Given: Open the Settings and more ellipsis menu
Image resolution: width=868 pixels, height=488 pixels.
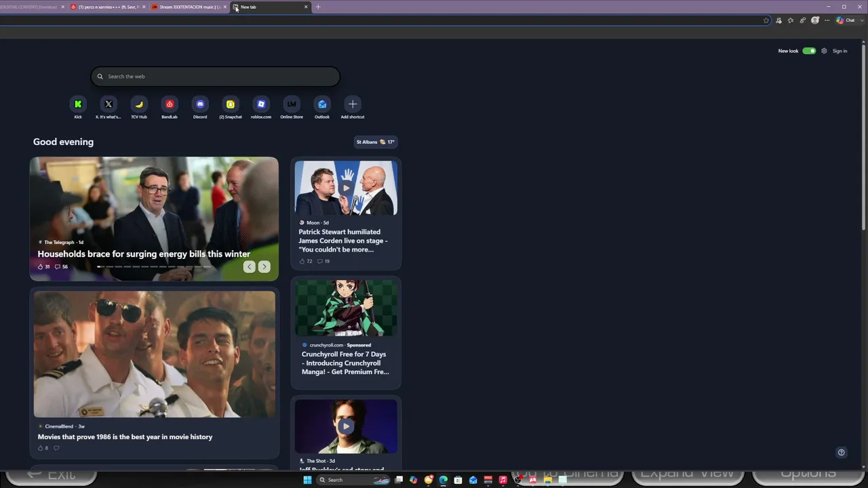Looking at the screenshot, I should coord(827,20).
